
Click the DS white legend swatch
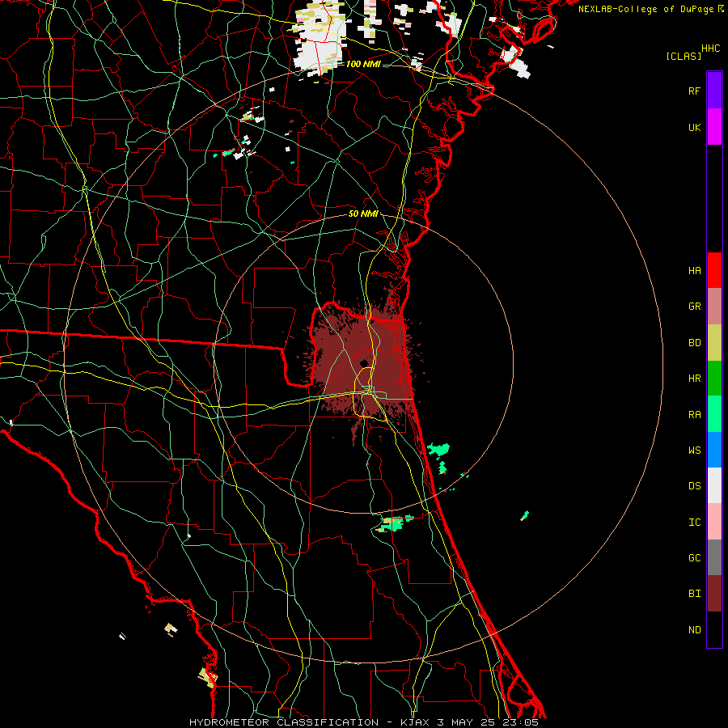[x=714, y=485]
